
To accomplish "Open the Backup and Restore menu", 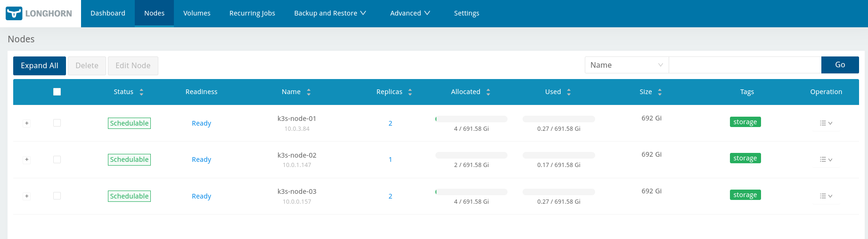I will pos(330,13).
